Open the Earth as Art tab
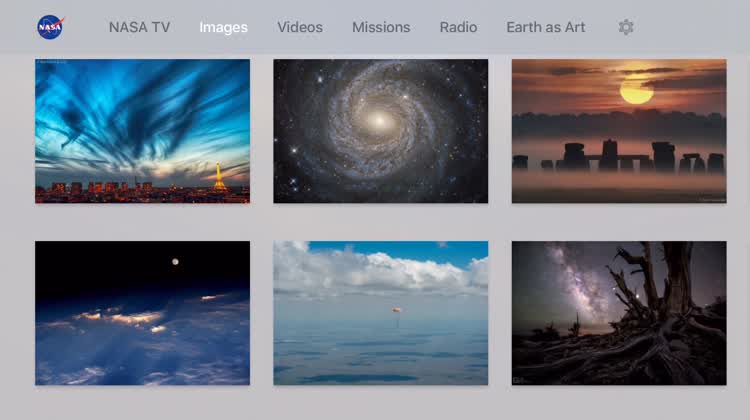This screenshot has width=750, height=420. tap(546, 27)
